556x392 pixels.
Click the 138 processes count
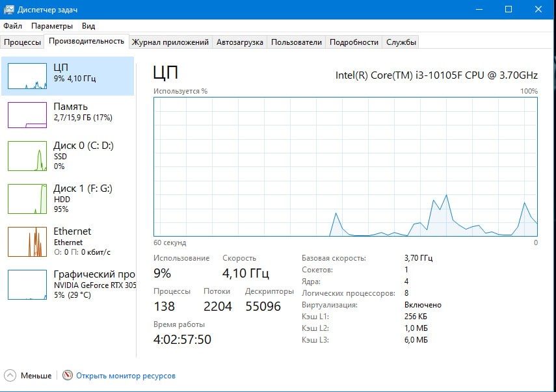pos(164,306)
